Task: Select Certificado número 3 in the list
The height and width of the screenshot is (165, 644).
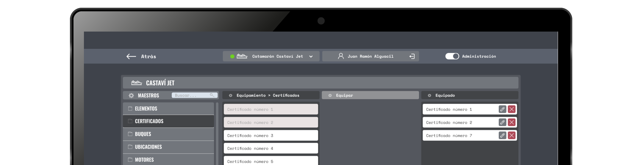Action: click(271, 136)
